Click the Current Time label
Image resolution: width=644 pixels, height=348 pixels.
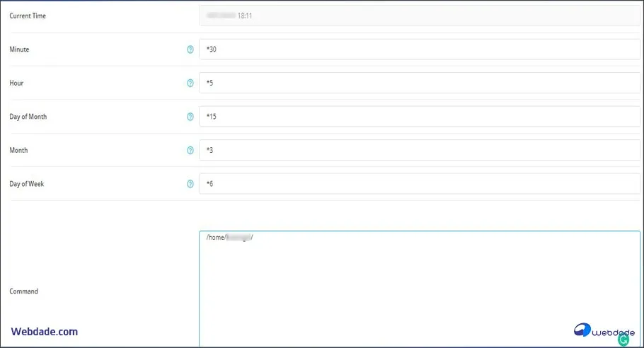pos(28,16)
